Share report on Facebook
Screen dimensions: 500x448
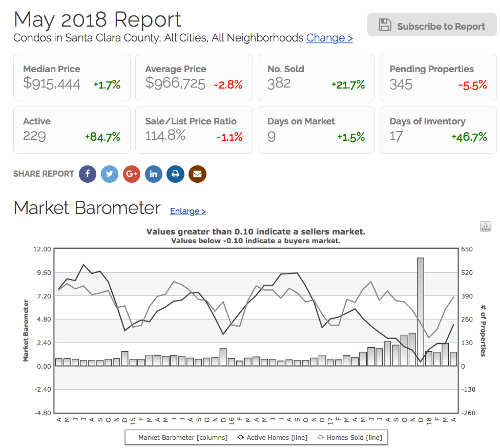click(x=88, y=174)
